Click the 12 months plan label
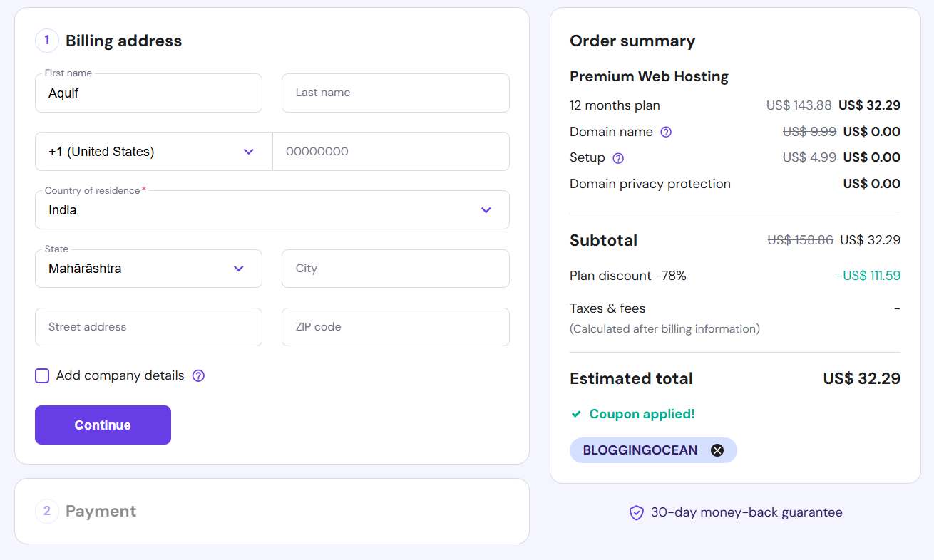 coord(615,105)
